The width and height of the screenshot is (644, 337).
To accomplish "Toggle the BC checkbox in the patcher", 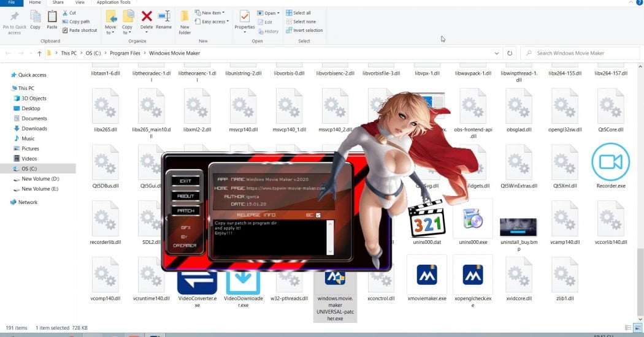I will coord(318,214).
